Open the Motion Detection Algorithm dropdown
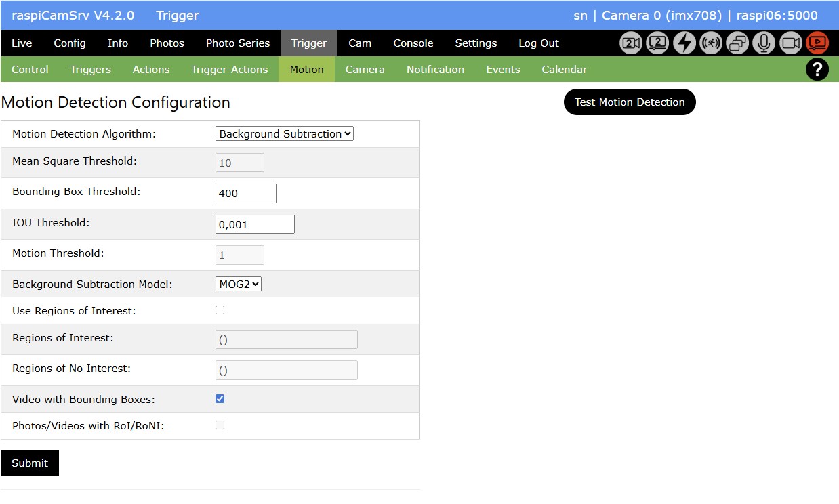 (x=285, y=134)
